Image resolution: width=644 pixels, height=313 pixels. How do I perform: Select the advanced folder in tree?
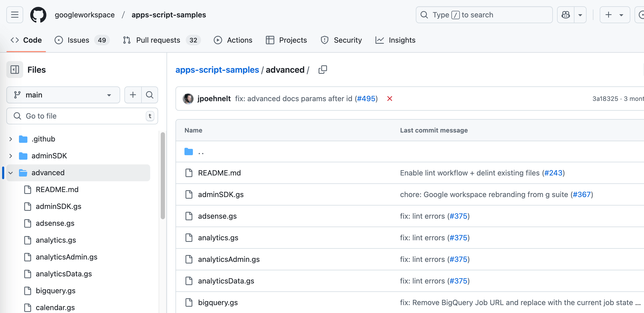tap(78, 173)
